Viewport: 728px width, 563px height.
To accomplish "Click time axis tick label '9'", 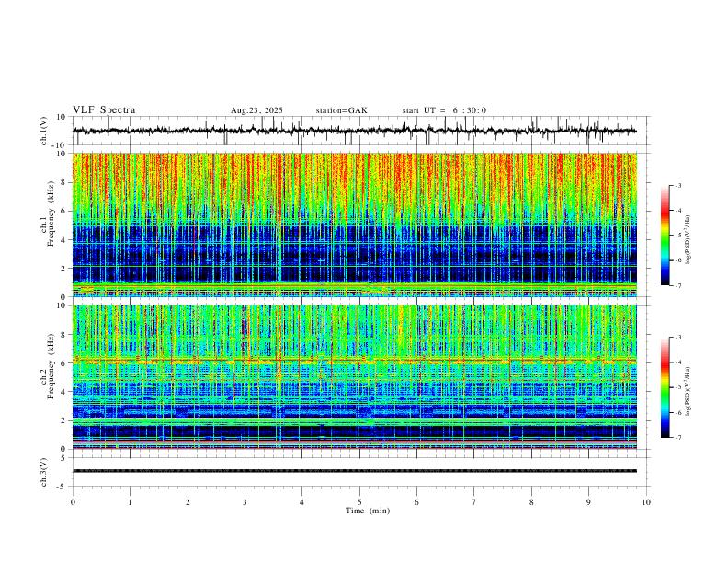I will (x=588, y=502).
